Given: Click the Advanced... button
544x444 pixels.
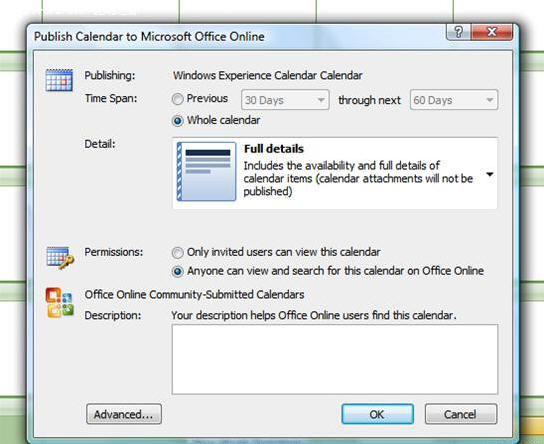Looking at the screenshot, I should (x=124, y=414).
